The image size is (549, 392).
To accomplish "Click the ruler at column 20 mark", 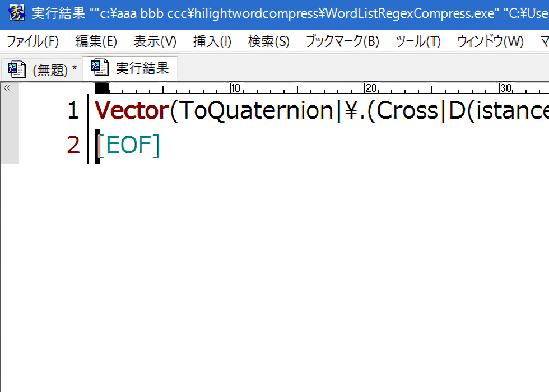I will coord(366,88).
